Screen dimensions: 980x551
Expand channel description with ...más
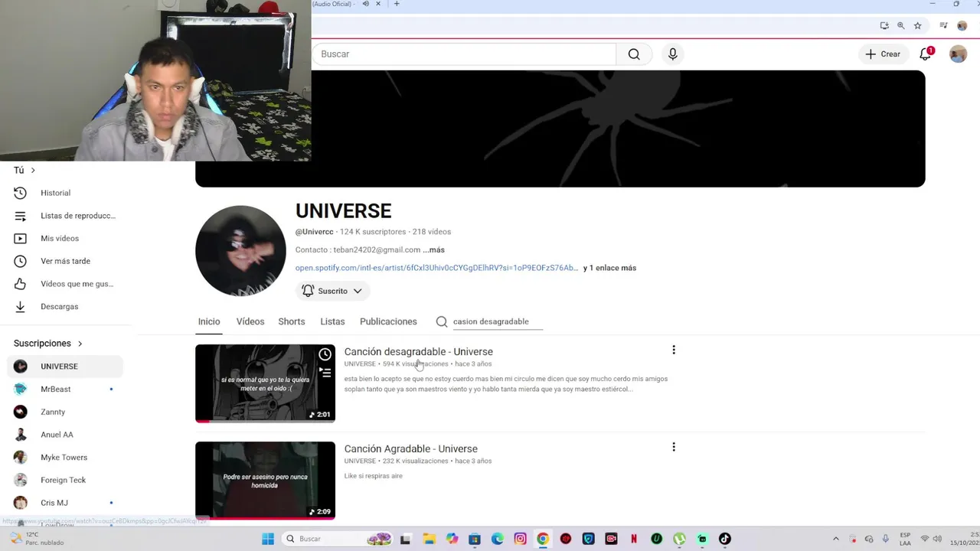point(433,249)
